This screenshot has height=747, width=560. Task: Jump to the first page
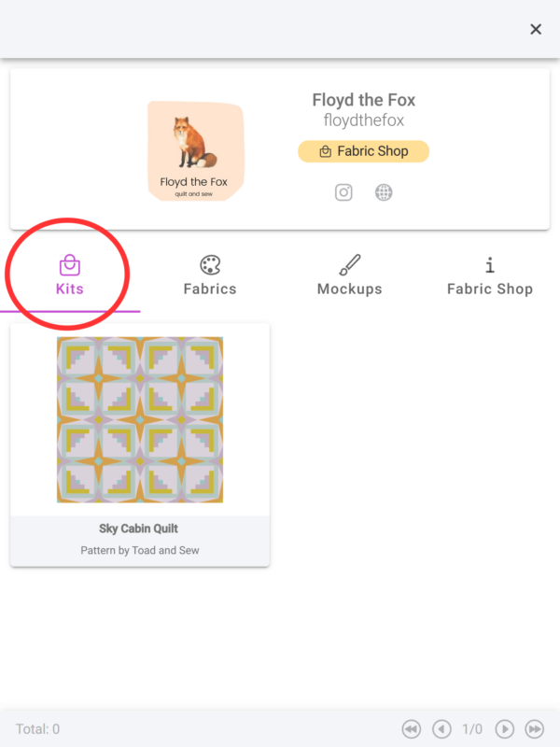pos(411,728)
